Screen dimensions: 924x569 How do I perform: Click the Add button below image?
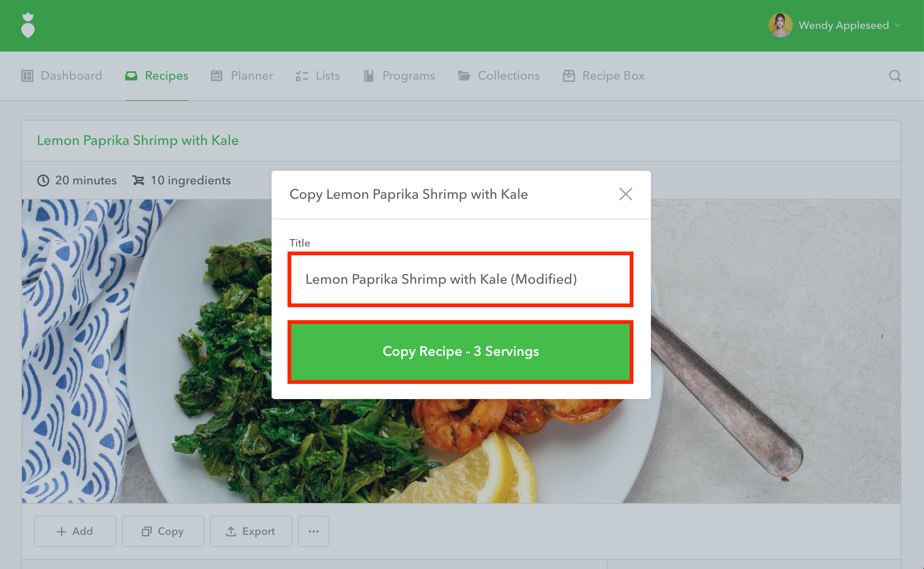coord(75,531)
